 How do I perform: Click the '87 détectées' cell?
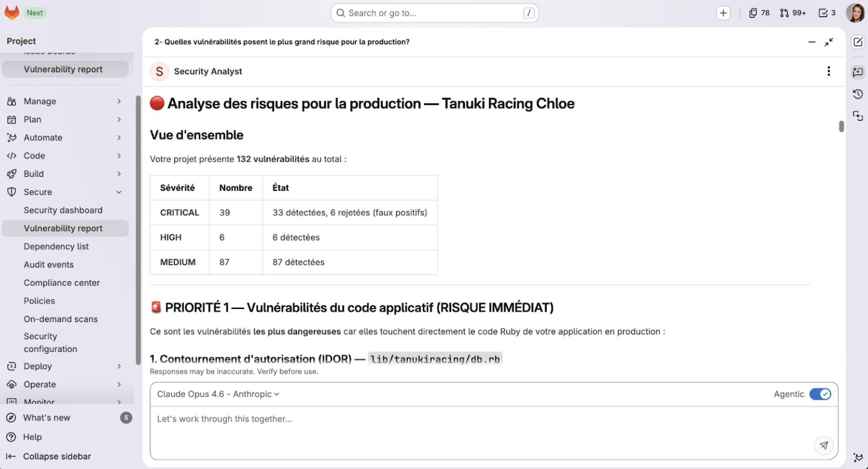(350, 262)
